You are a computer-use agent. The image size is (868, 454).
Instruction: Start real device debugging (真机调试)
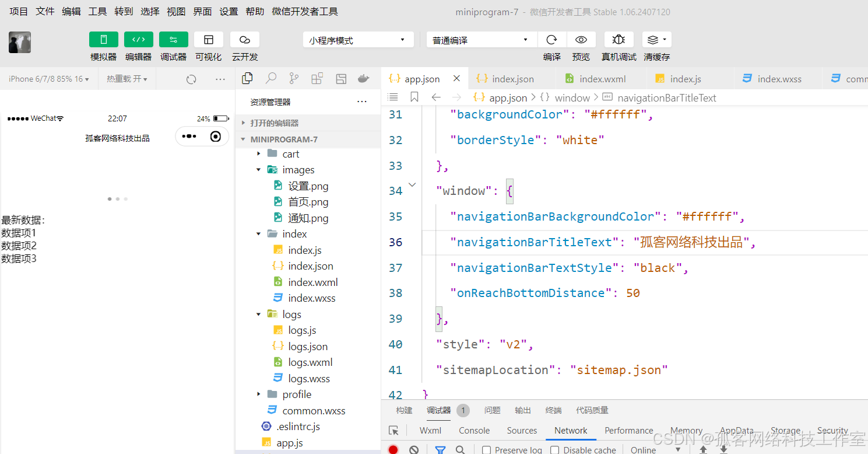(619, 40)
